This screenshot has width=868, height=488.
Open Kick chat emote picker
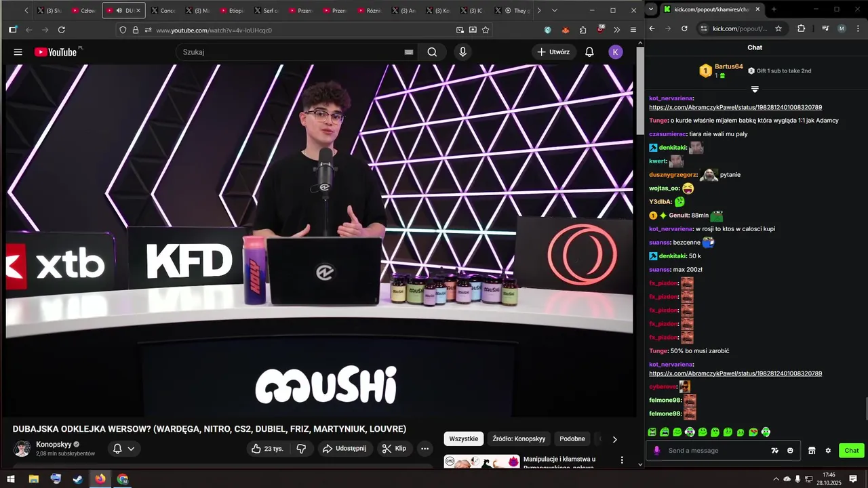[790, 451]
